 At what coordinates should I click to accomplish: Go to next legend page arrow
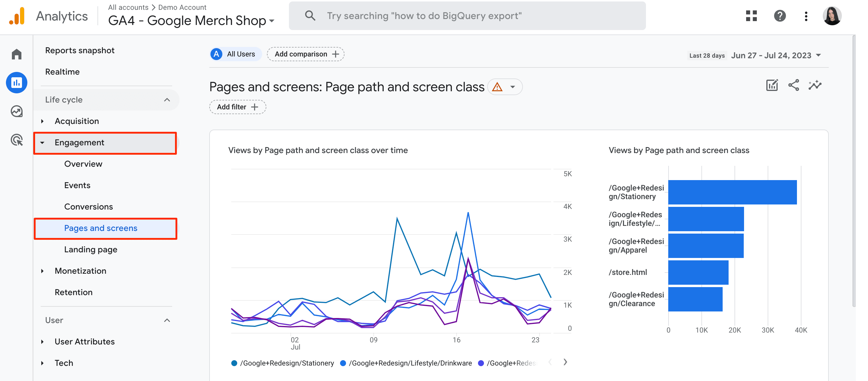coord(565,362)
